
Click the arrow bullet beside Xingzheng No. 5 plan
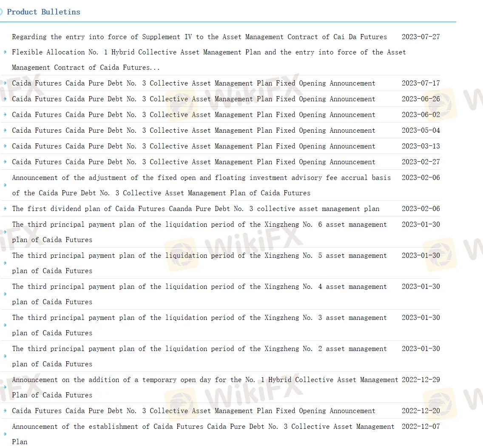click(x=5, y=263)
